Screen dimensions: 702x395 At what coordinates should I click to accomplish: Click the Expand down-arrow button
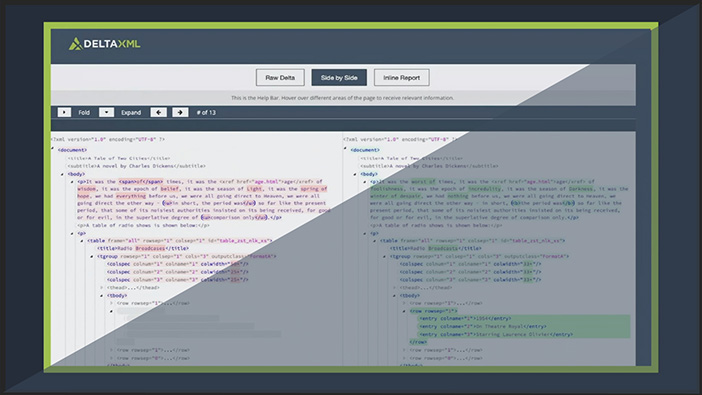[x=106, y=112]
